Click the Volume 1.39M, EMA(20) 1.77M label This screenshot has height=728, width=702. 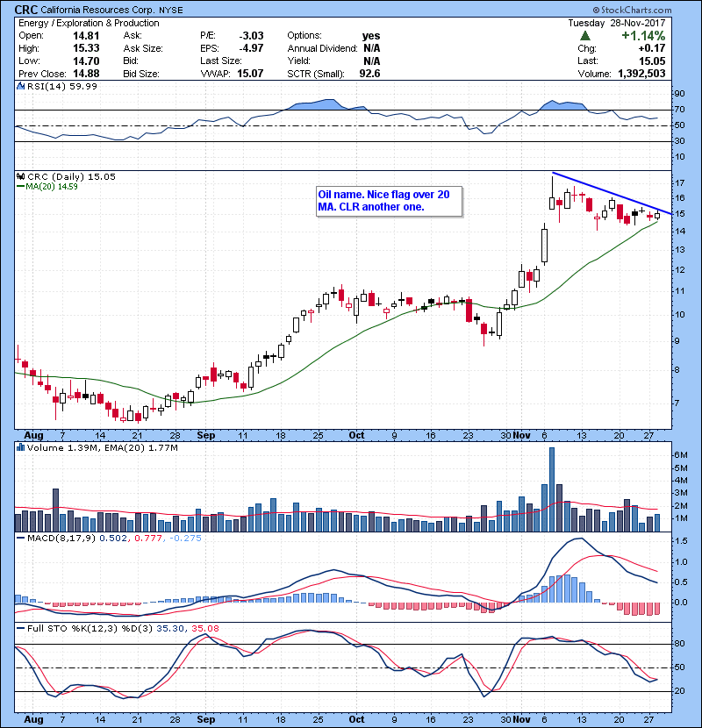(102, 448)
